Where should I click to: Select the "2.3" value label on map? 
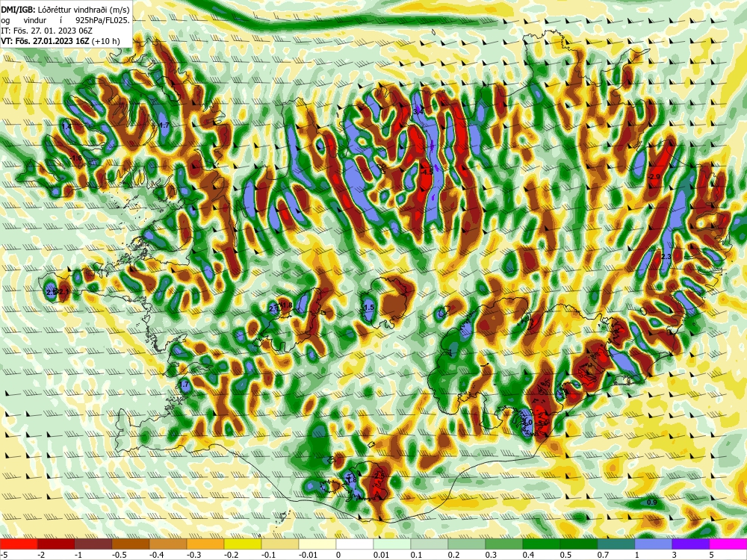tap(666, 257)
